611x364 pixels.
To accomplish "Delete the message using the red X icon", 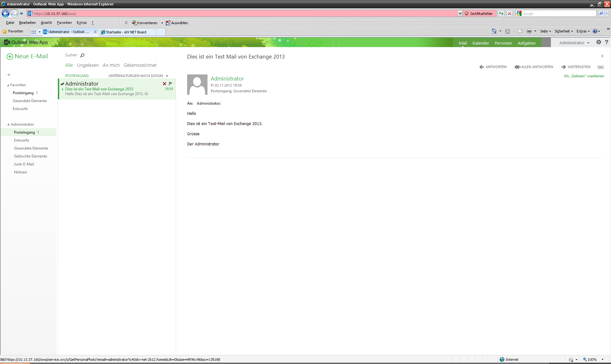I will point(165,84).
